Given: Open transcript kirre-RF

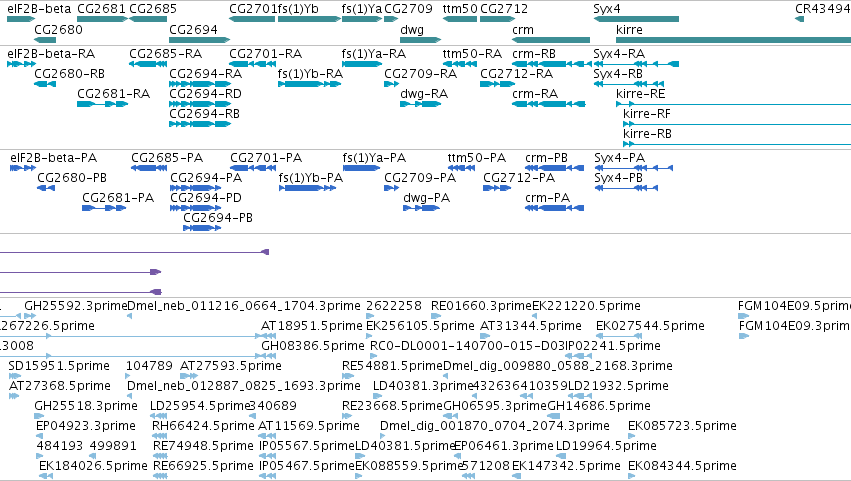Looking at the screenshot, I should 647,115.
